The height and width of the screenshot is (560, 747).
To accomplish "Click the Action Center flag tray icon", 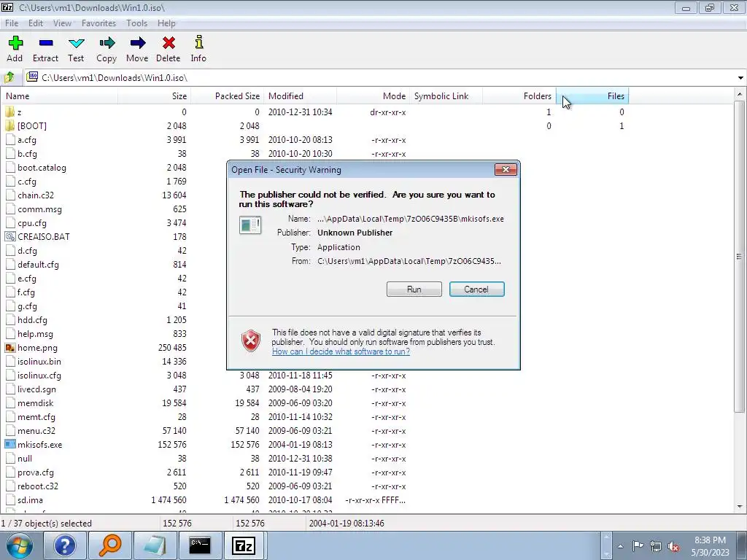I will click(x=638, y=546).
